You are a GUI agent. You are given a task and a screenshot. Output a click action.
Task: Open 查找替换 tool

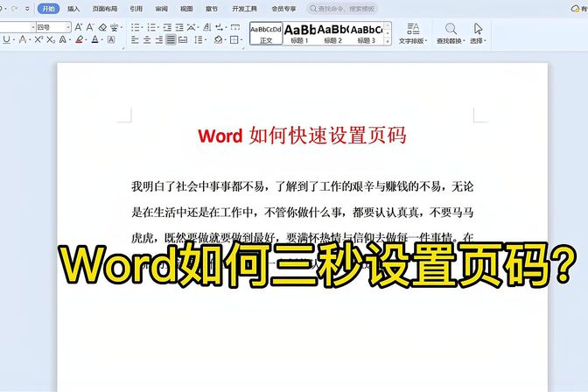[451, 33]
